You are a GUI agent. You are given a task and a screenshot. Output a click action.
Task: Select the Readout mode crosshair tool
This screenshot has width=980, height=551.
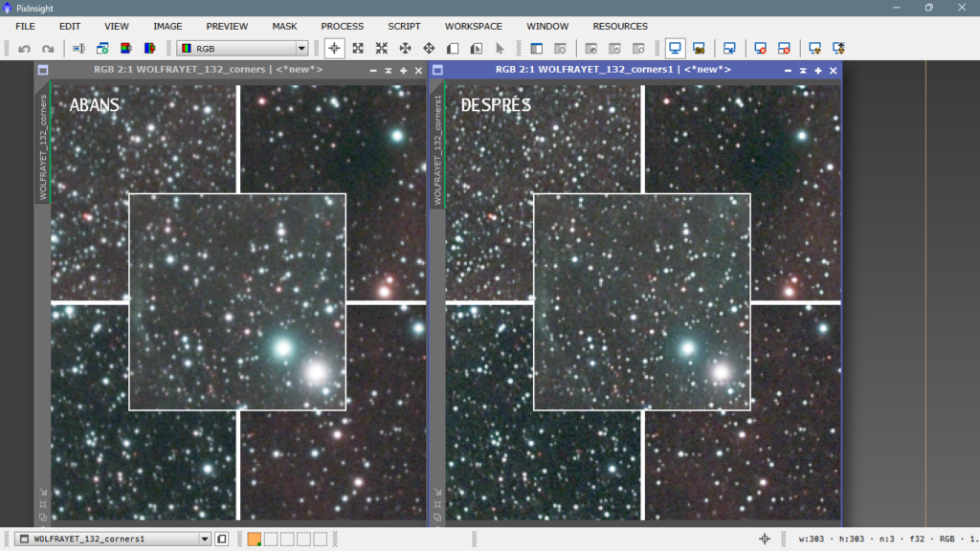click(334, 48)
